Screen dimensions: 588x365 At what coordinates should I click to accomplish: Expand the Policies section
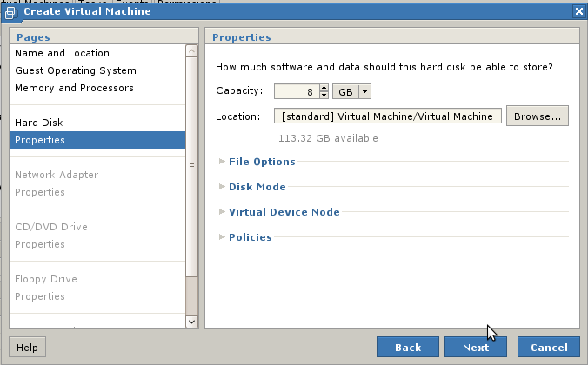coord(250,237)
